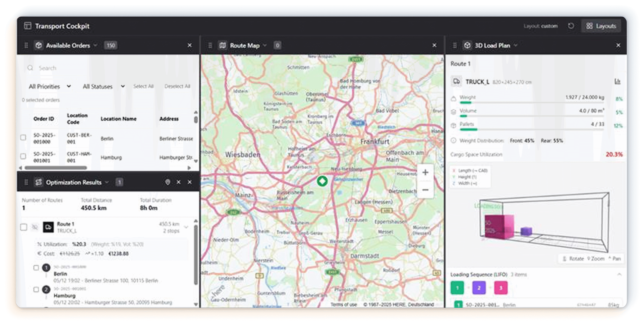Click the green depot marker on map
The width and height of the screenshot is (644, 325).
coord(322,181)
